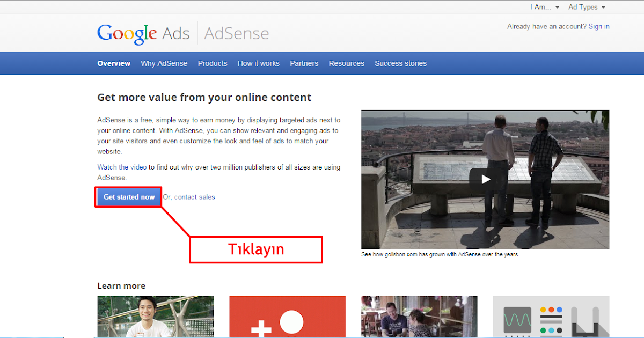Screen dimensions: 644x338
Task: View the Success stories tab
Action: [401, 63]
